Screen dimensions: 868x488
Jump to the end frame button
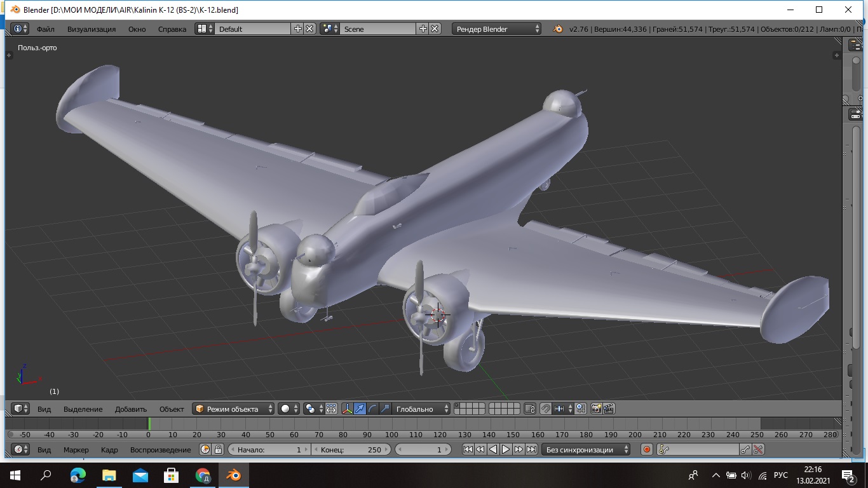point(531,449)
